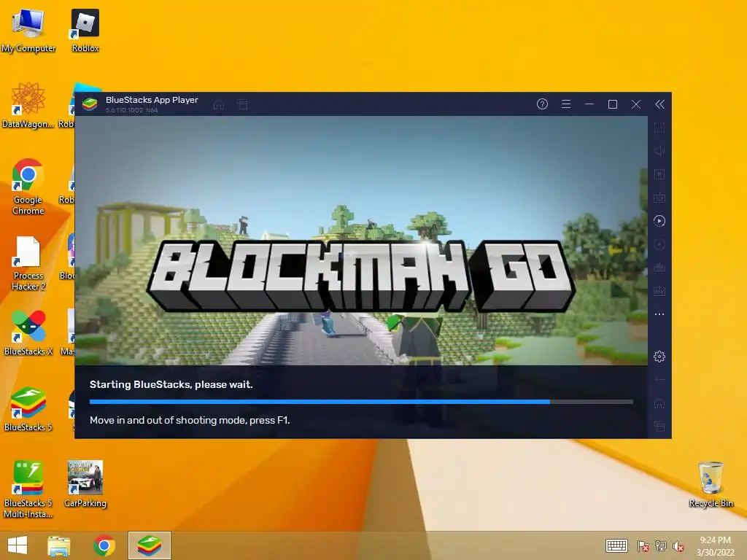Open the BlueStacks help icon

click(542, 104)
